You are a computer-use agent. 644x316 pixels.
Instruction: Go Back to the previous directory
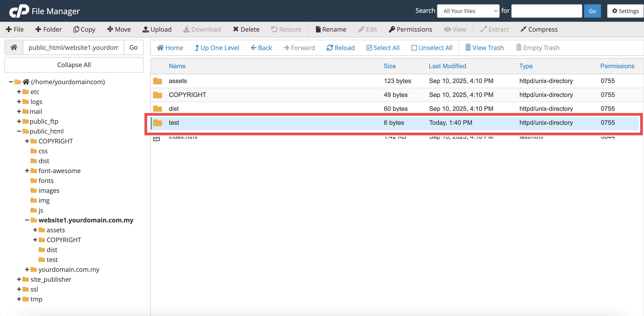262,48
